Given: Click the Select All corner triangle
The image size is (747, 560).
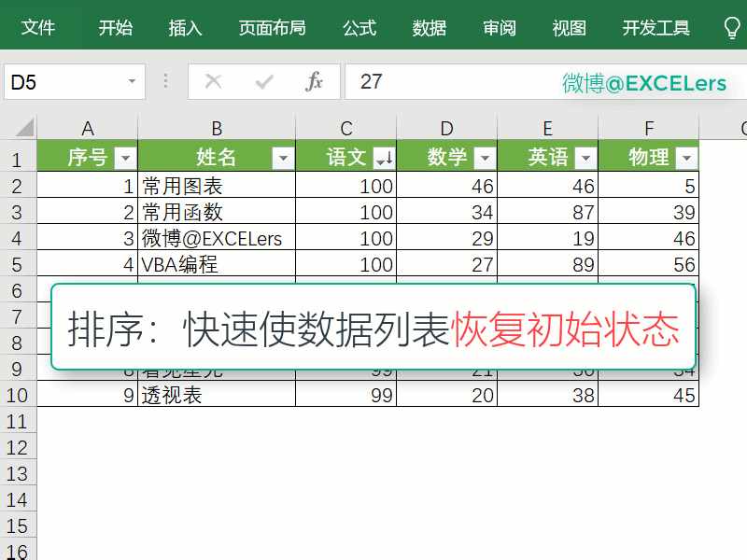Looking at the screenshot, I should click(23, 128).
